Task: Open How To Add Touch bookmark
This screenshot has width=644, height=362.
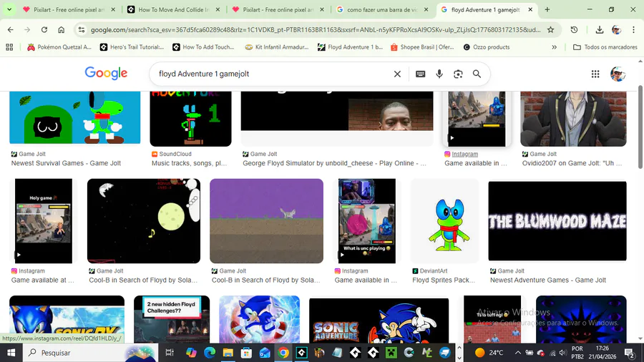Action: [x=203, y=47]
